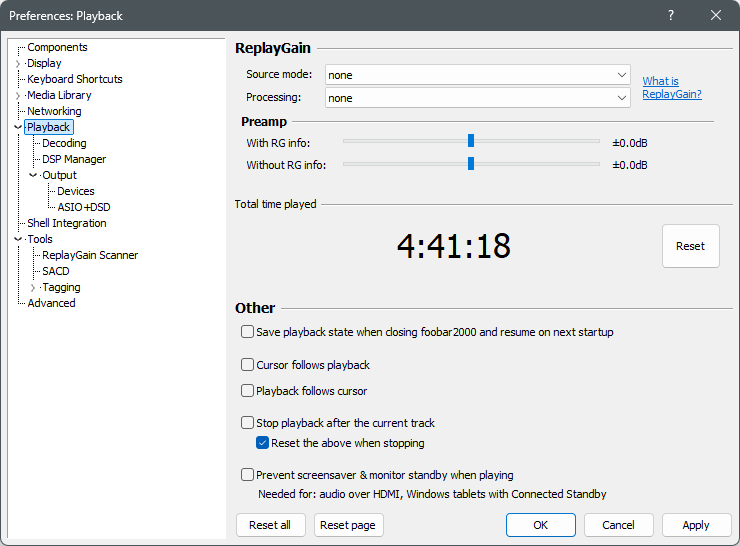Enable Cursor follows playback checkbox
The width and height of the screenshot is (740, 546).
pos(247,365)
